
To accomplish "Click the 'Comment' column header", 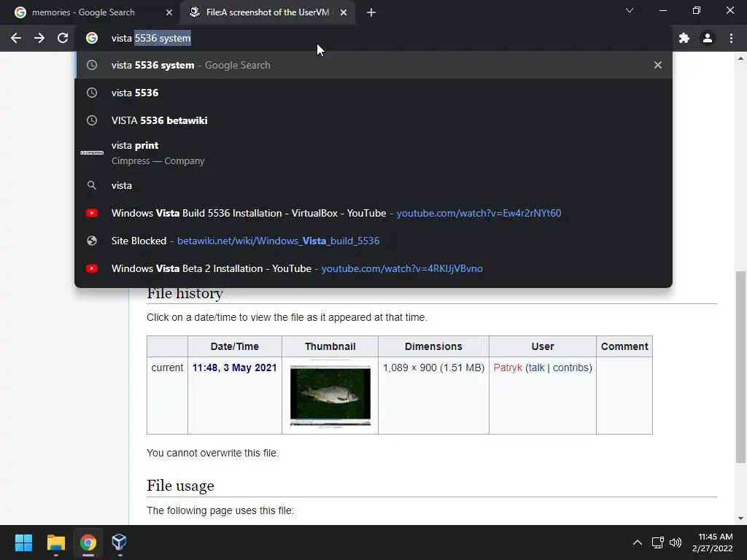I will click(624, 346).
